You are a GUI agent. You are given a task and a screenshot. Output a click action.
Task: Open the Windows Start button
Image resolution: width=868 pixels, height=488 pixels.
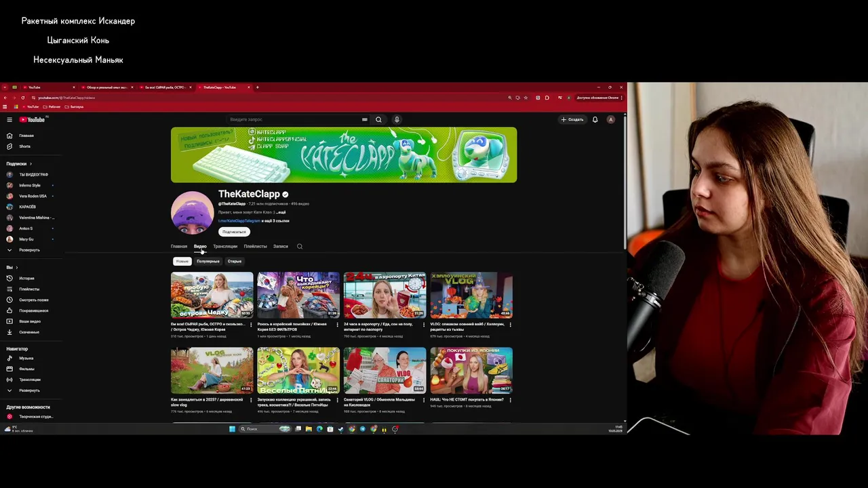click(232, 429)
